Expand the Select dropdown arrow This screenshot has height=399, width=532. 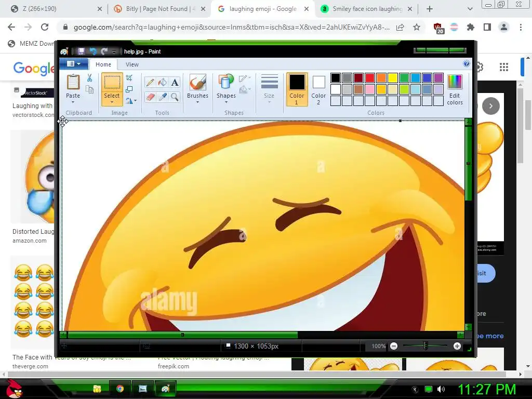point(112,102)
